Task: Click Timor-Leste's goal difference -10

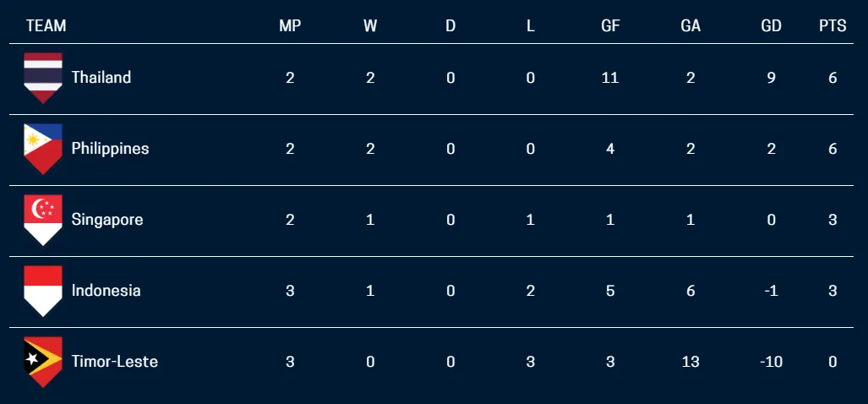Action: (x=769, y=362)
